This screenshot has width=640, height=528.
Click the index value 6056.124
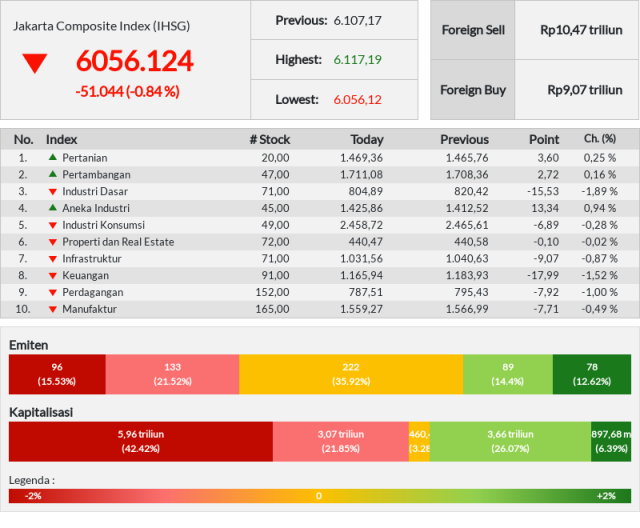[135, 61]
